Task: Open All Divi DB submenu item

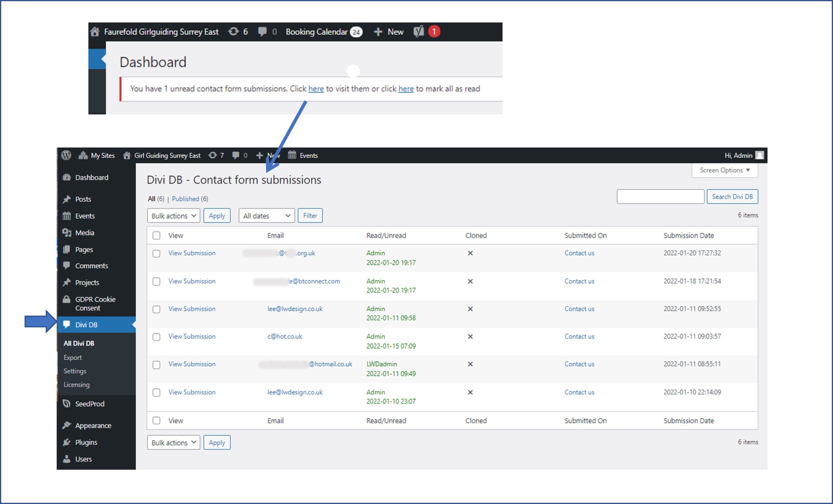Action: pos(79,343)
